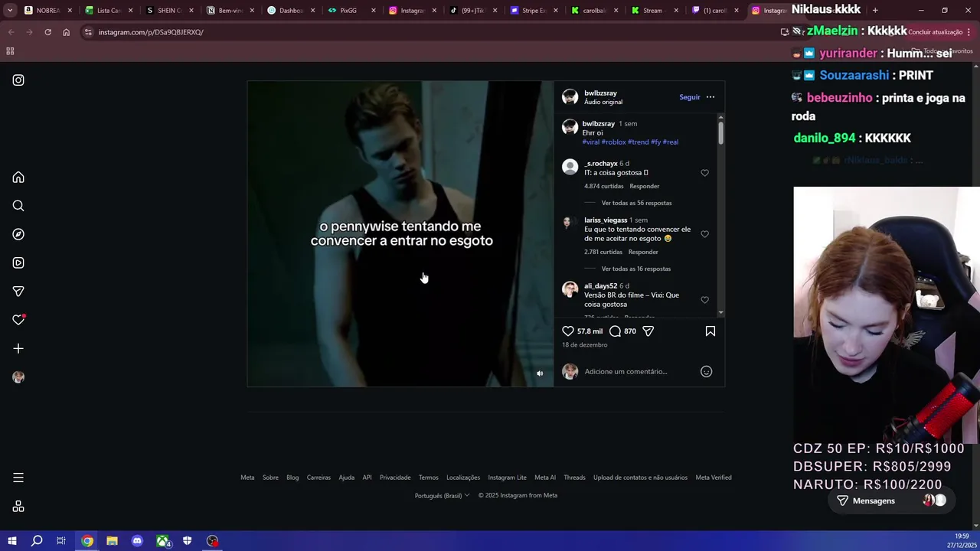Open the Explore compass icon
Viewport: 980px width, 551px height.
[18, 234]
